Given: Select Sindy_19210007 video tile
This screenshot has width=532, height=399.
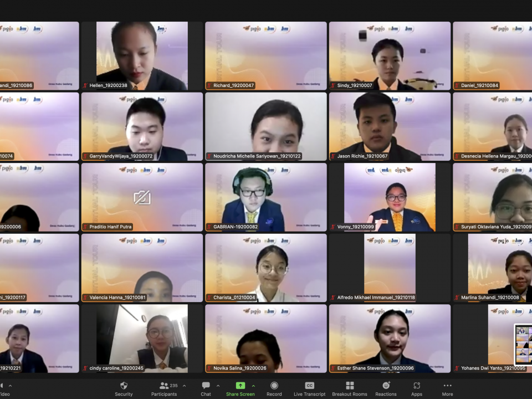Looking at the screenshot, I should coord(390,56).
